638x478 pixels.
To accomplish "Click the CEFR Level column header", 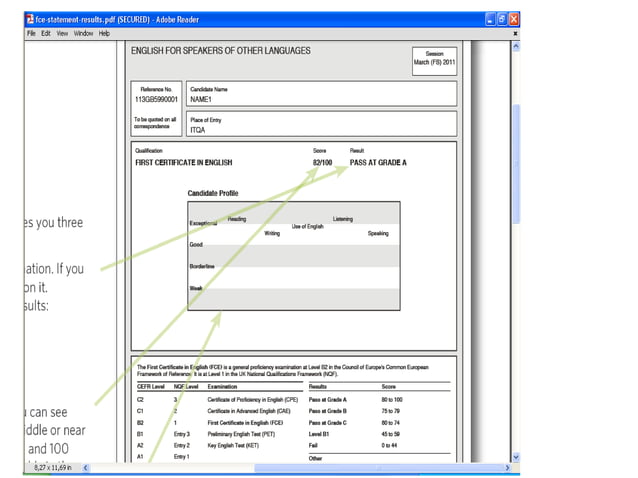I will pyautogui.click(x=151, y=386).
